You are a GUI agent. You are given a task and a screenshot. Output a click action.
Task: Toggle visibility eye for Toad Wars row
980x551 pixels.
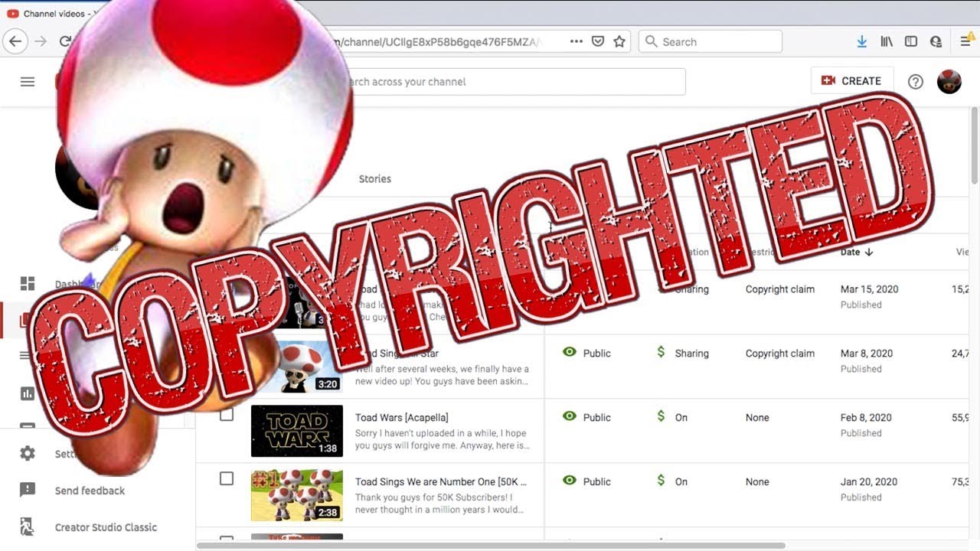click(570, 416)
